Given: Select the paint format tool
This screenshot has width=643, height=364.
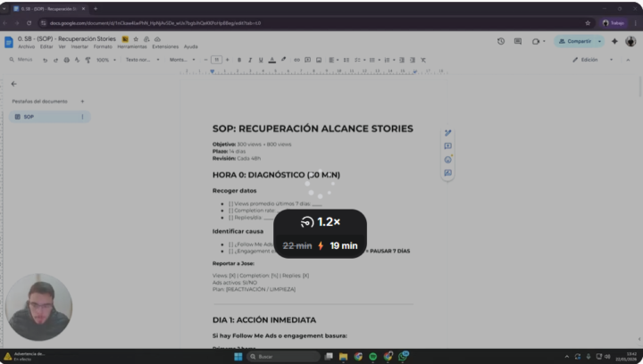Looking at the screenshot, I should [88, 60].
